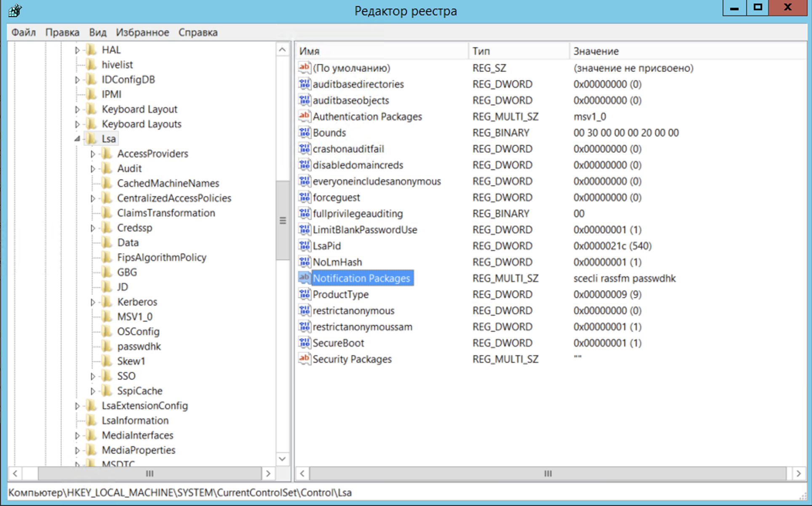The height and width of the screenshot is (506, 812).
Task: Click the Security Packages string value icon
Action: coord(304,359)
